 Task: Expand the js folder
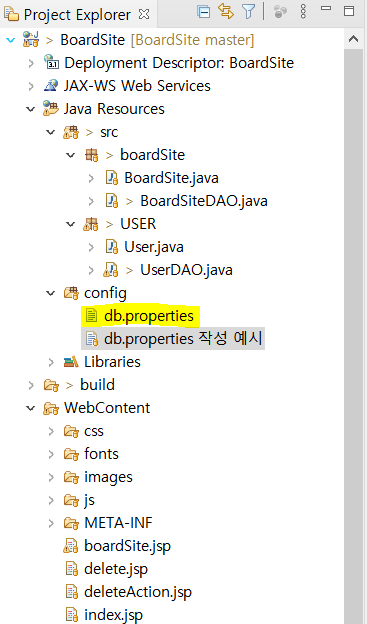coord(51,500)
